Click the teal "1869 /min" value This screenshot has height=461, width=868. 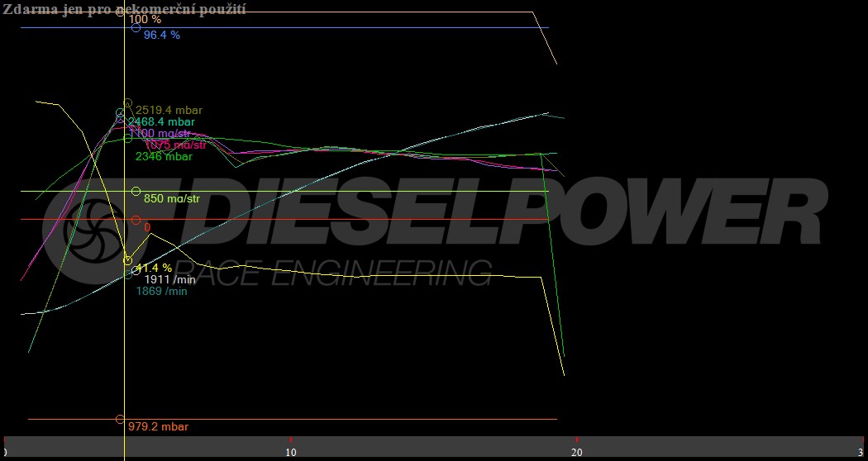coord(162,291)
